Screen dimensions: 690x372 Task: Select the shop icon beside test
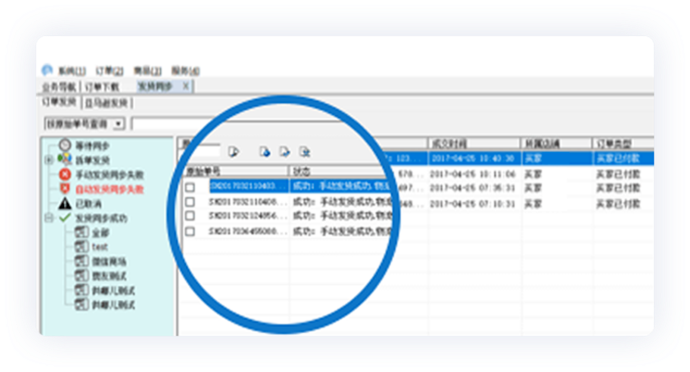pyautogui.click(x=81, y=247)
